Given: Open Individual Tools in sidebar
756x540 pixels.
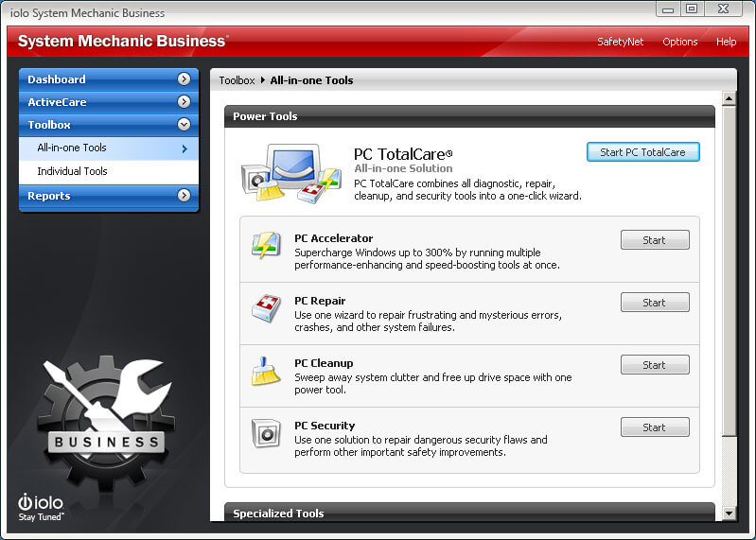Looking at the screenshot, I should coord(72,172).
